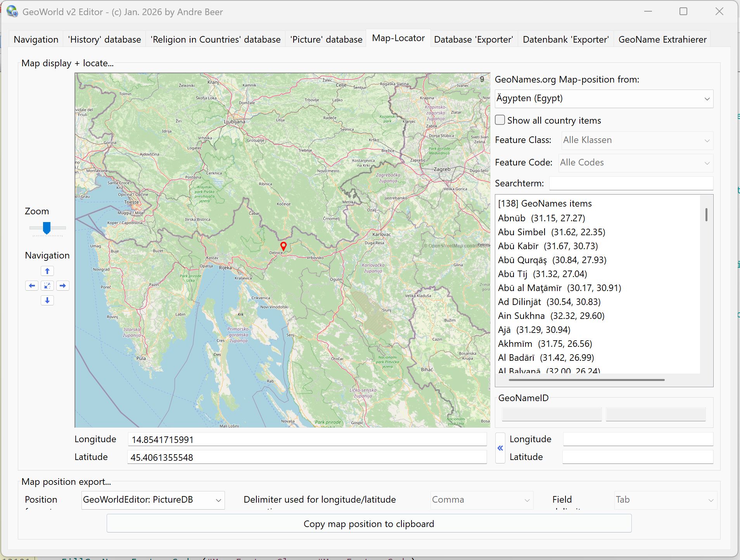
Task: Click the navigate left arrow icon
Action: click(x=32, y=286)
